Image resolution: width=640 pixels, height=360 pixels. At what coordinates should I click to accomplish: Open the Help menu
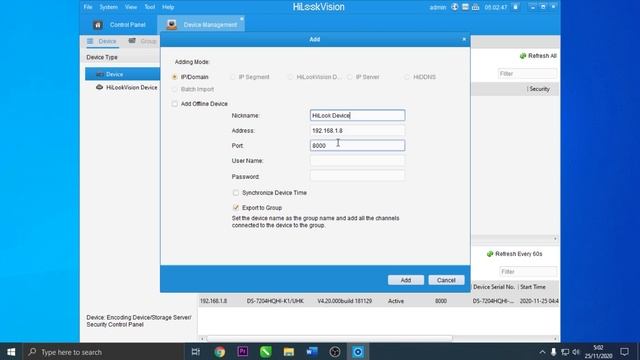tap(168, 7)
